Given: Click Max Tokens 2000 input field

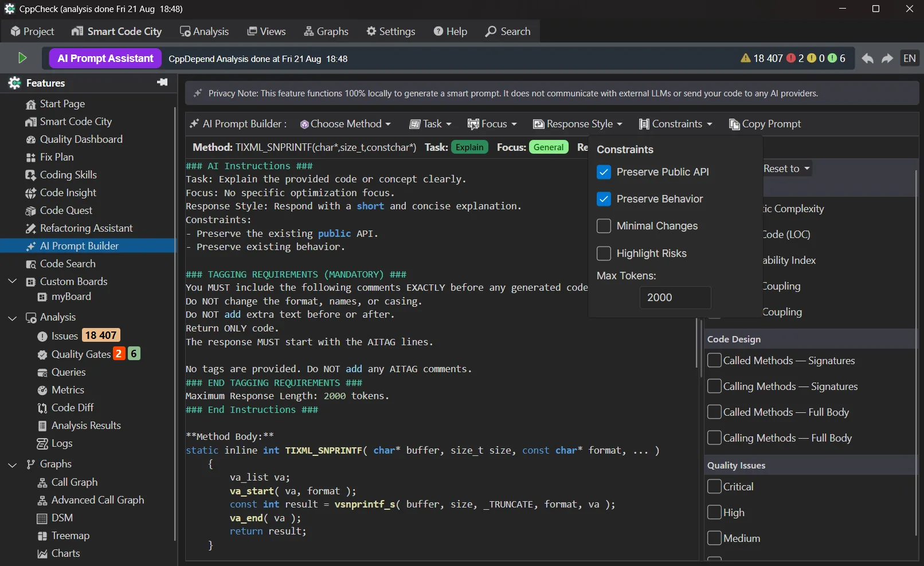Looking at the screenshot, I should (x=675, y=298).
